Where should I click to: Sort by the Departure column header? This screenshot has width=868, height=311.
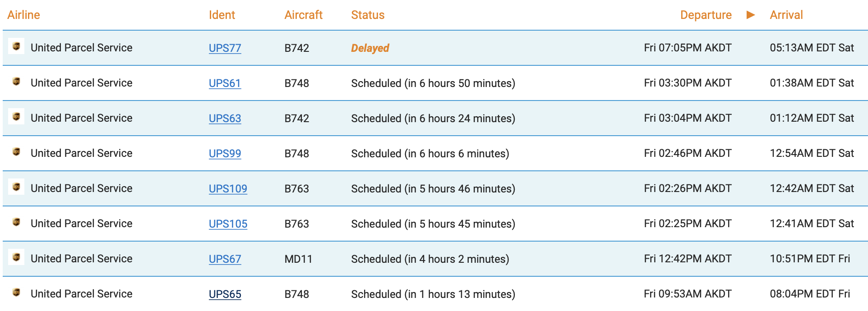pyautogui.click(x=706, y=15)
